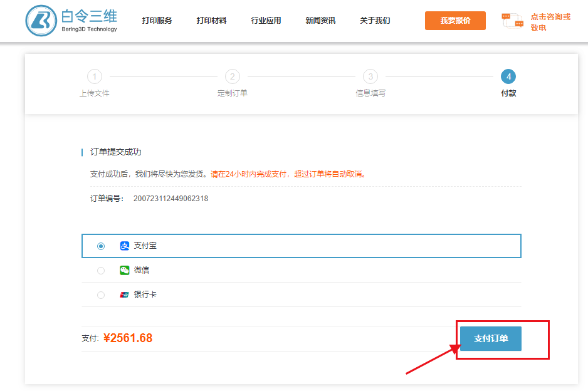This screenshot has width=588, height=391.
Task: Click step 4 circle 付款
Action: tap(508, 77)
